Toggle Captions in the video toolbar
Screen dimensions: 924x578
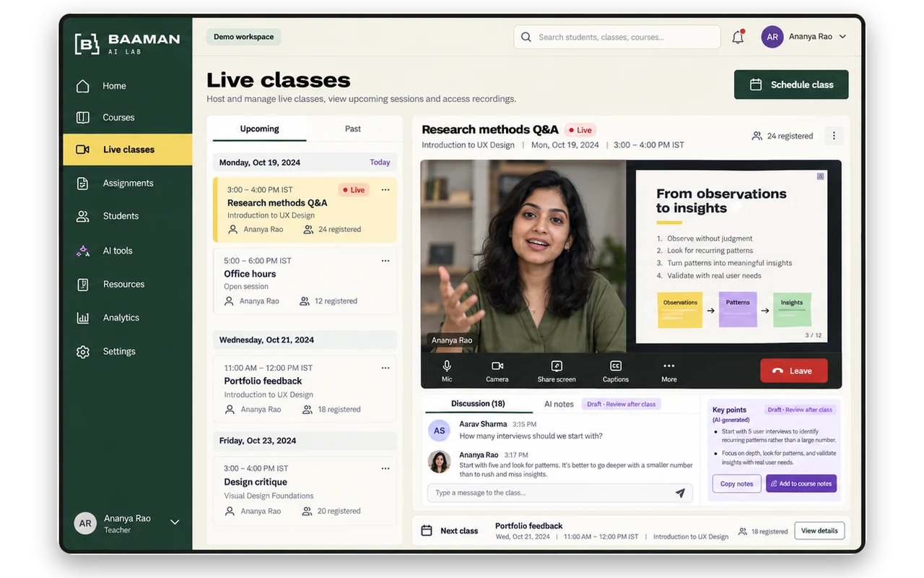point(616,371)
